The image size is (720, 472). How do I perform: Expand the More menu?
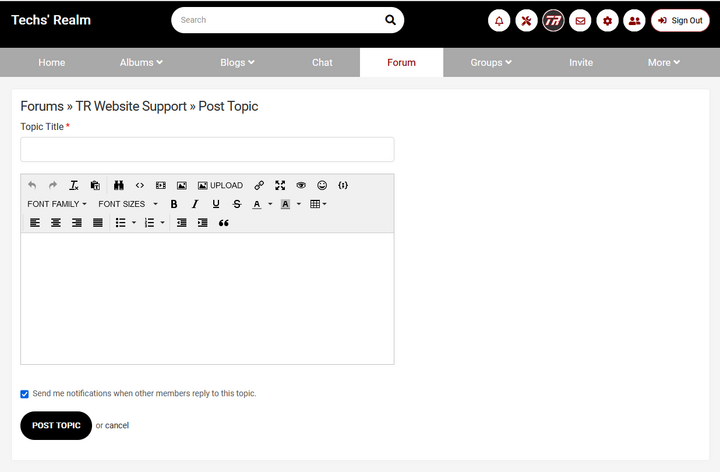tap(664, 62)
